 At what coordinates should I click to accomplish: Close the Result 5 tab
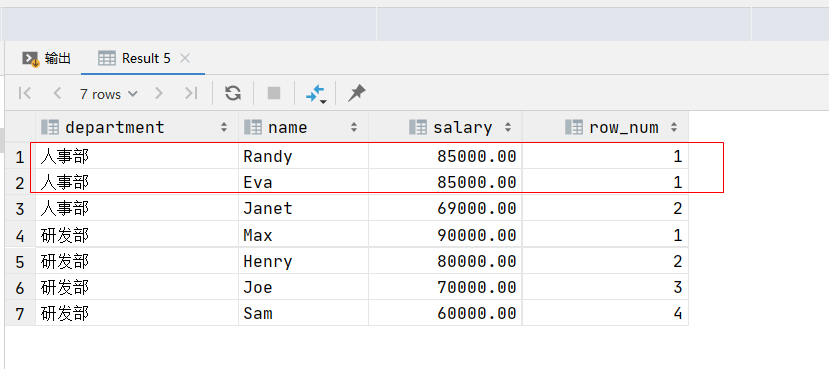[185, 58]
